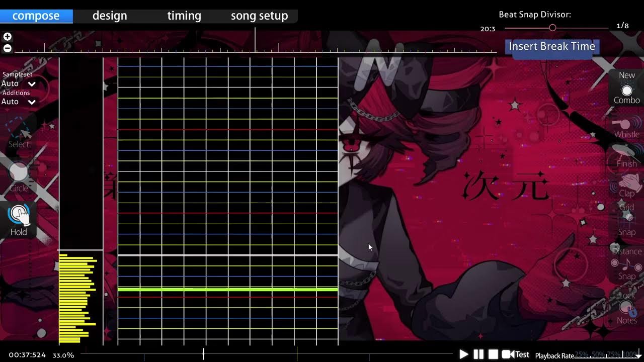Pause playback with the pause button
The width and height of the screenshot is (644, 362).
click(478, 354)
